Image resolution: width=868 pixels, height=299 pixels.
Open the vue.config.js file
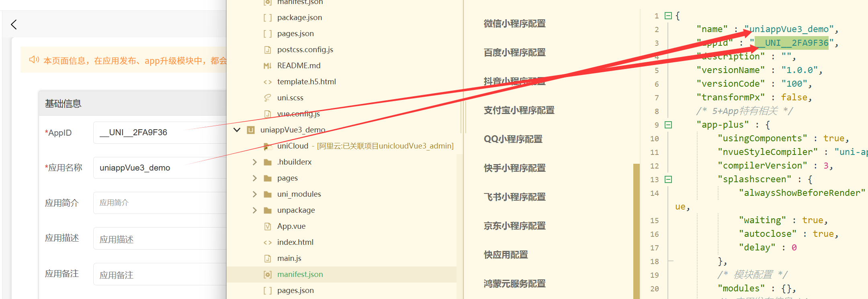299,114
